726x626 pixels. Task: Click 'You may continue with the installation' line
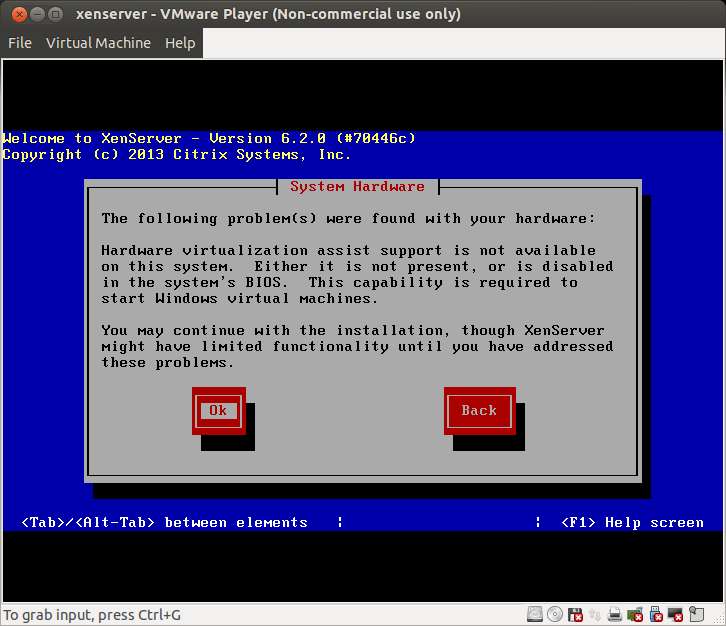click(x=353, y=331)
